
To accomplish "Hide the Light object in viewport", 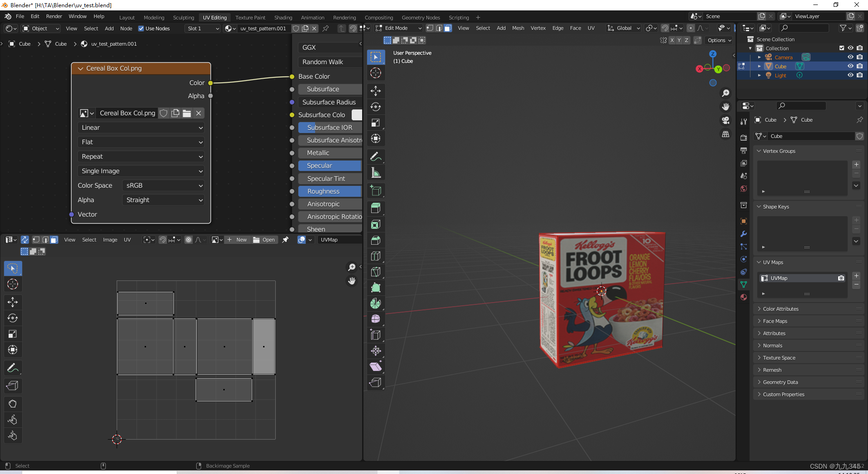I will pyautogui.click(x=850, y=76).
